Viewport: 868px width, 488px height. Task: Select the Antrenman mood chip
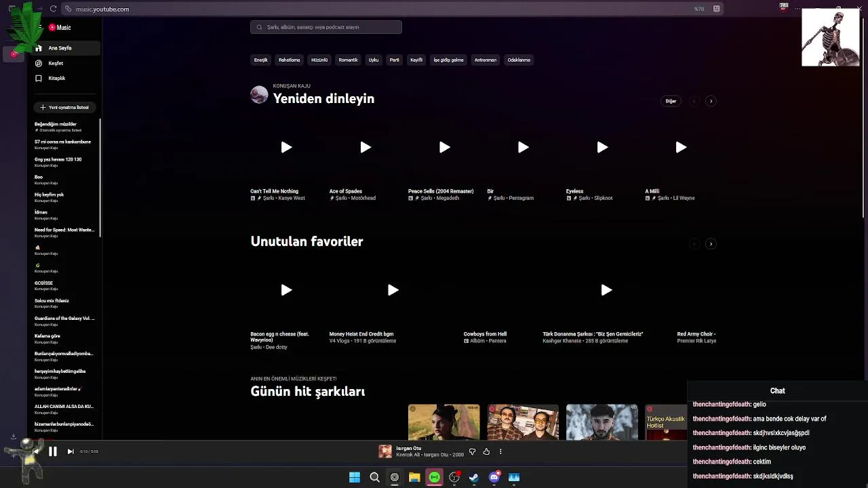pos(486,60)
